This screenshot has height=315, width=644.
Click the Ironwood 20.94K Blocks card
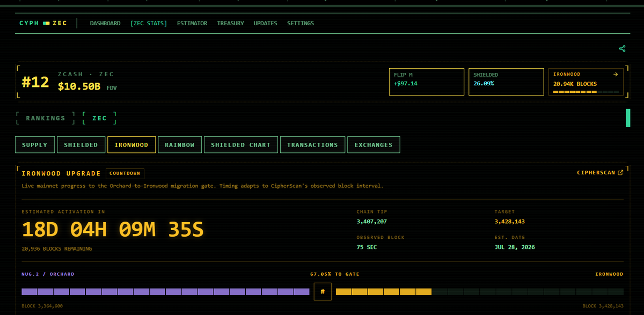click(x=586, y=82)
